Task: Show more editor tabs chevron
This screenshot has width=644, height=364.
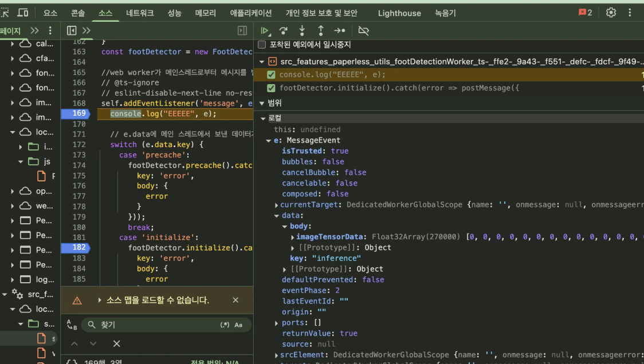Action: [87, 31]
